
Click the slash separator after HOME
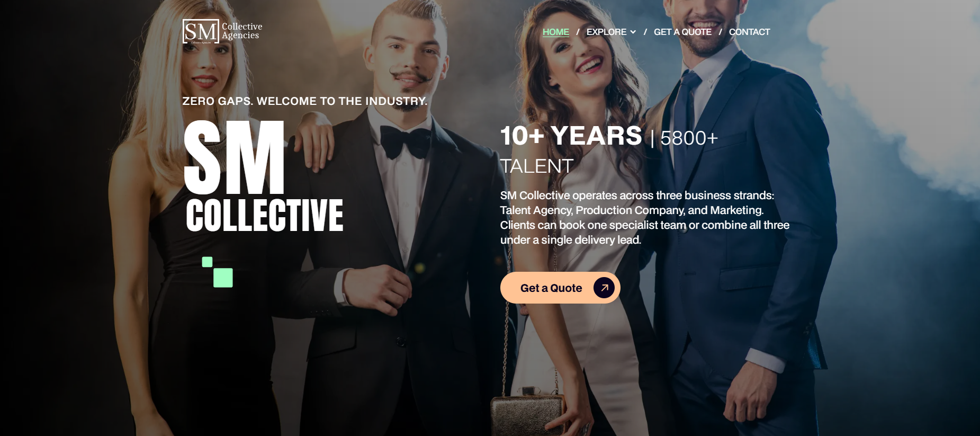click(x=578, y=32)
